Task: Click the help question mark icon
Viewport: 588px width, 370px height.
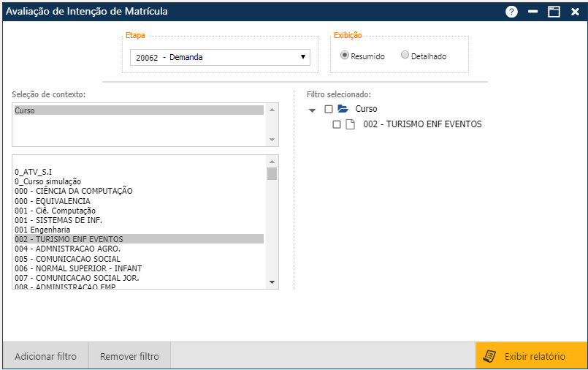Action: click(x=511, y=12)
